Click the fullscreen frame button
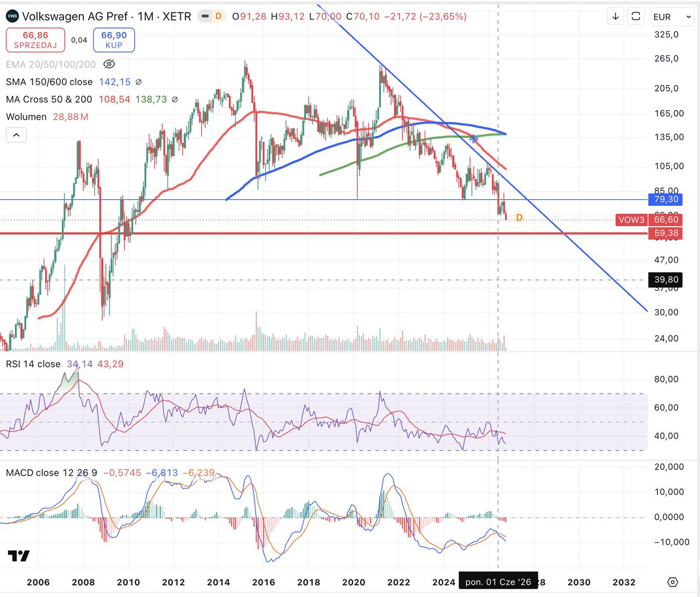Image resolution: width=700 pixels, height=597 pixels. (636, 16)
